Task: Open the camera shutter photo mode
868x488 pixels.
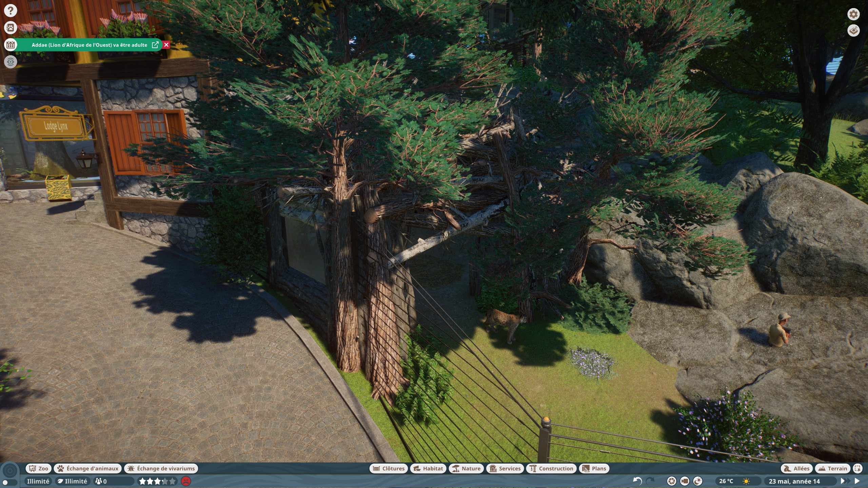Action: click(671, 481)
